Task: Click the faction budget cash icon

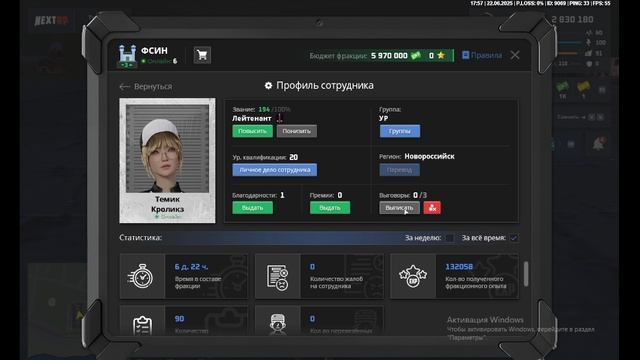Action: pos(416,56)
